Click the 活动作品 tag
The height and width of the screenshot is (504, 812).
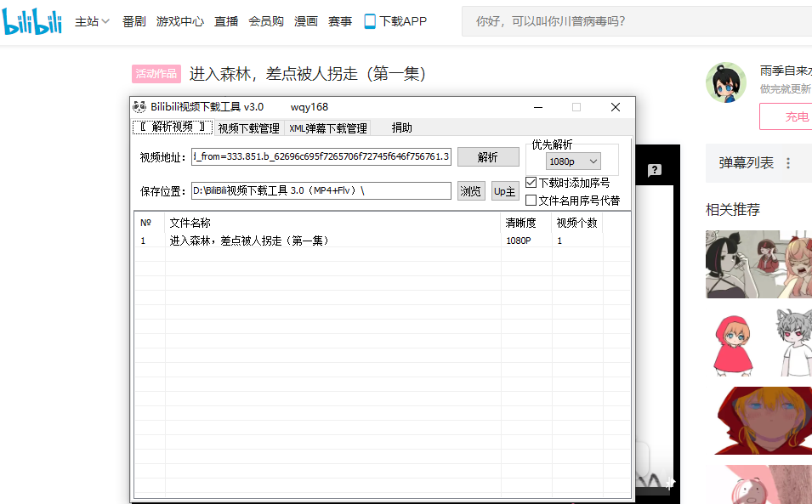click(156, 74)
